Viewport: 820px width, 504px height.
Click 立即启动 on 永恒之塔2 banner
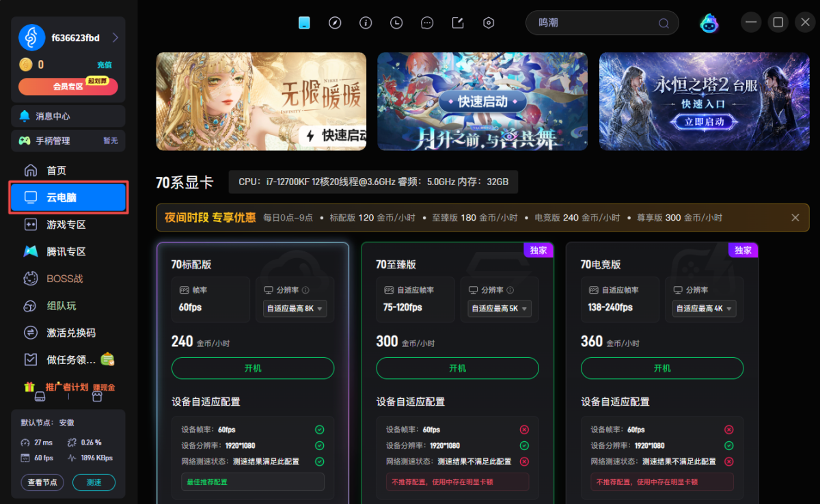704,122
